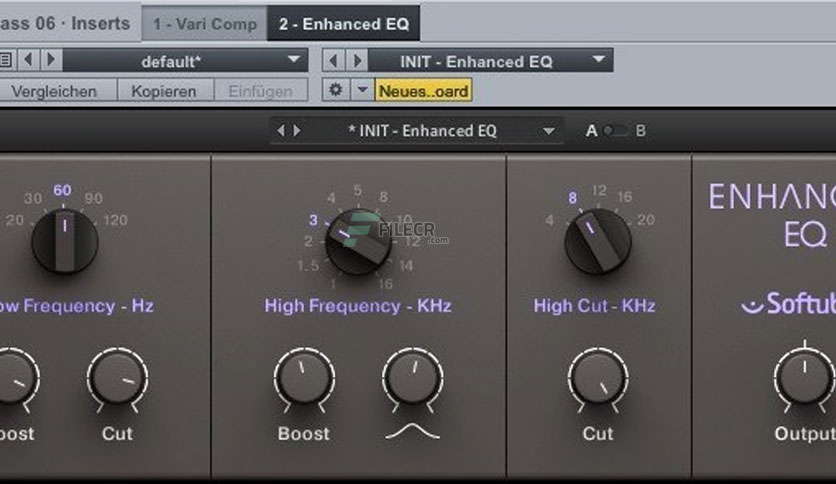
Task: Set High Frequency to 3 KHz
Action: click(x=314, y=220)
